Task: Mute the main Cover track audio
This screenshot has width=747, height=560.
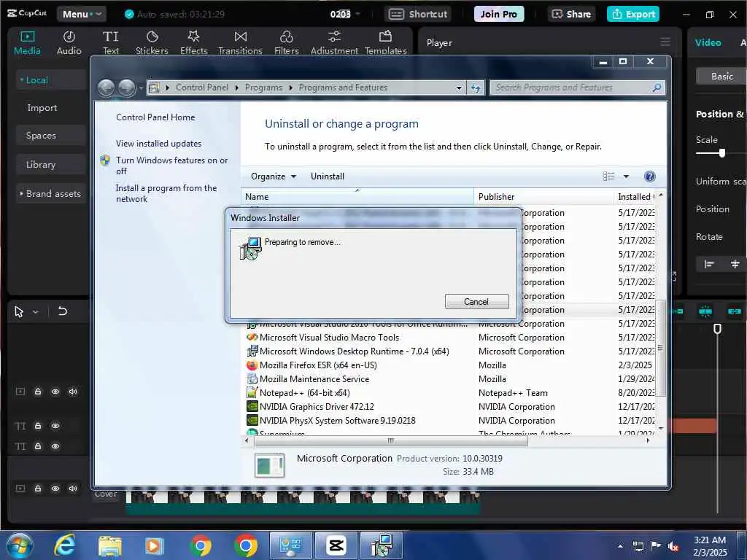Action: pos(73,488)
